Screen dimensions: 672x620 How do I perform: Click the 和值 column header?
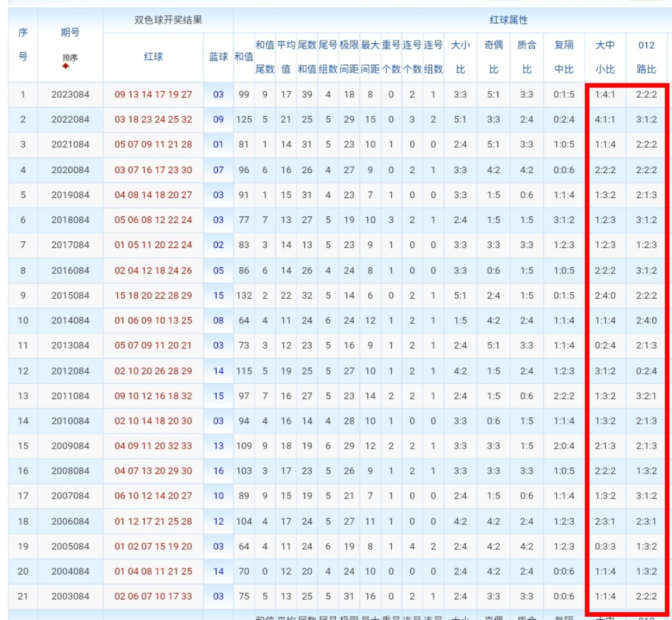[244, 57]
